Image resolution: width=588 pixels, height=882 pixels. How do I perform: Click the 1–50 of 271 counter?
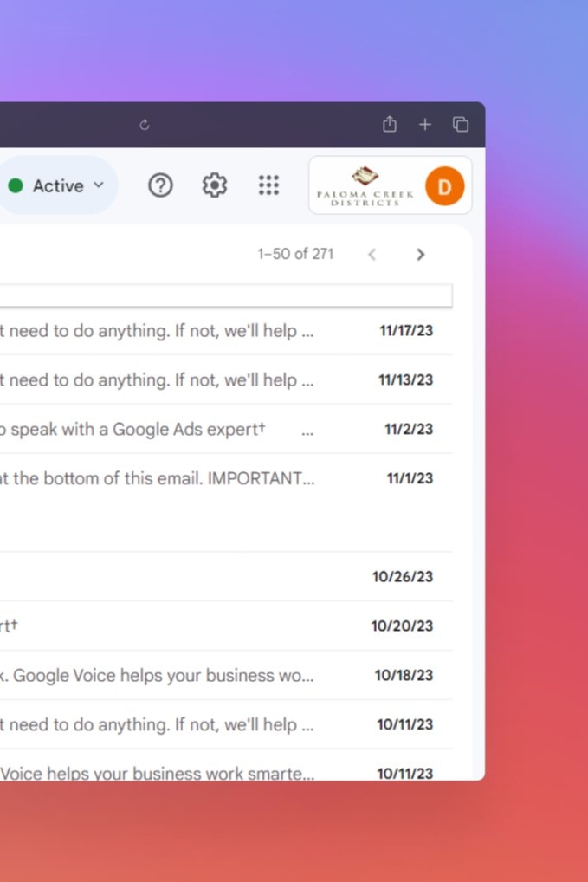point(295,255)
